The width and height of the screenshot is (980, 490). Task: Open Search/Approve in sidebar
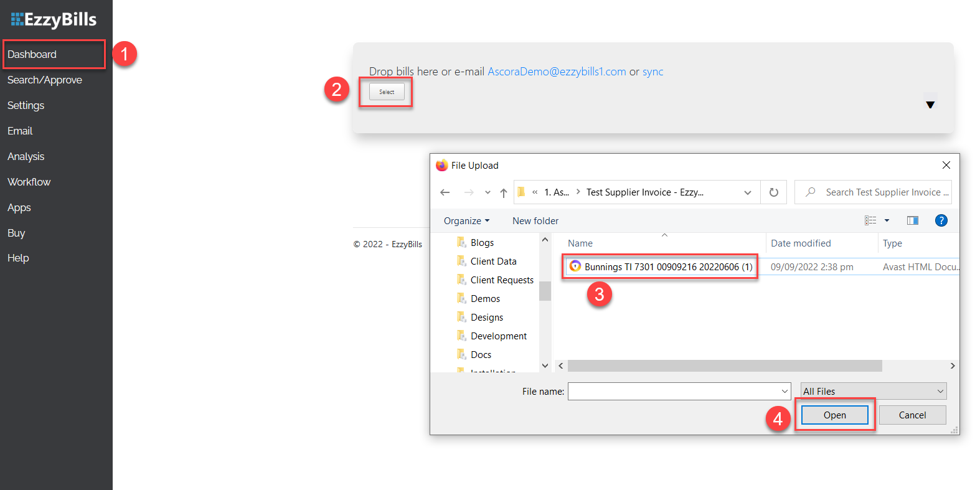click(45, 80)
